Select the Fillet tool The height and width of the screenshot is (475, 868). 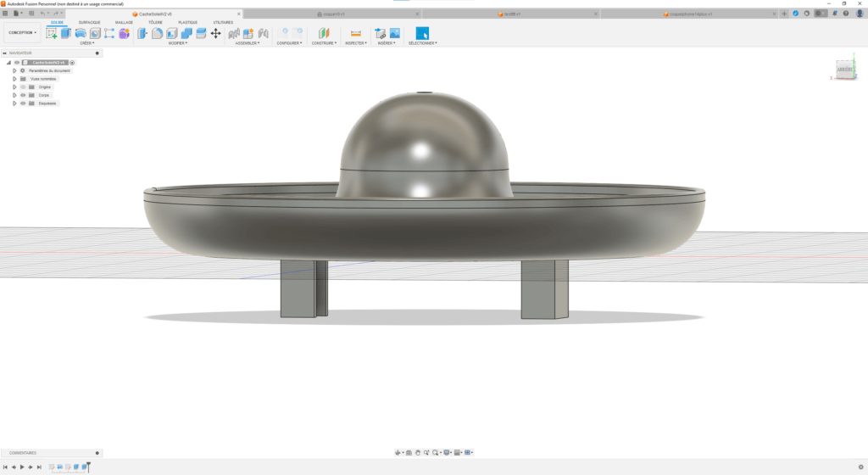[157, 34]
